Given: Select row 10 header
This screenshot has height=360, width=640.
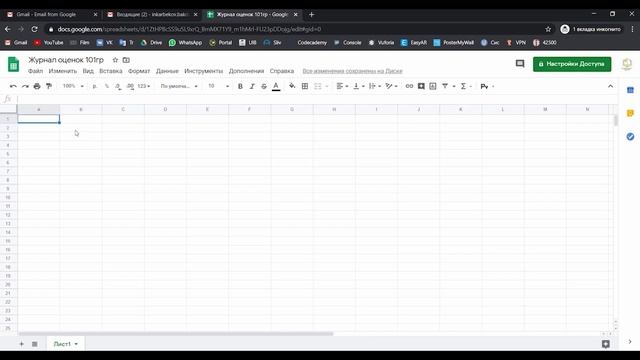Looking at the screenshot, I should point(8,197).
